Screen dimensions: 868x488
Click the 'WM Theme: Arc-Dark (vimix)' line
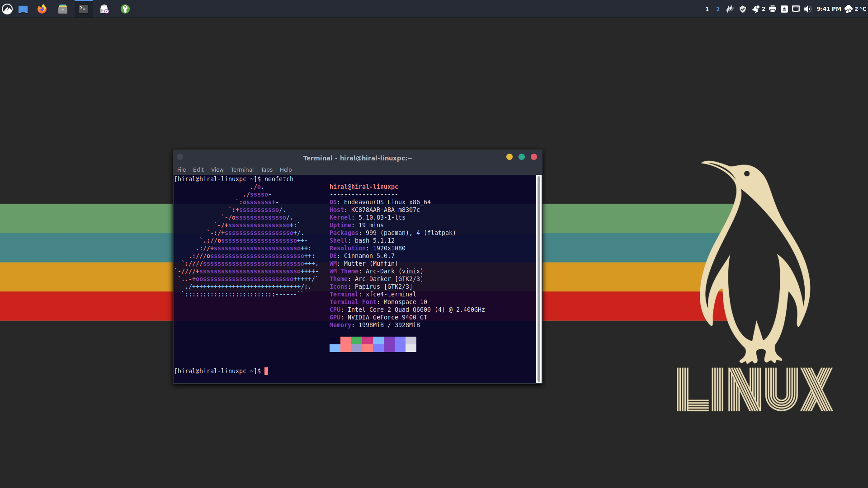click(x=377, y=272)
